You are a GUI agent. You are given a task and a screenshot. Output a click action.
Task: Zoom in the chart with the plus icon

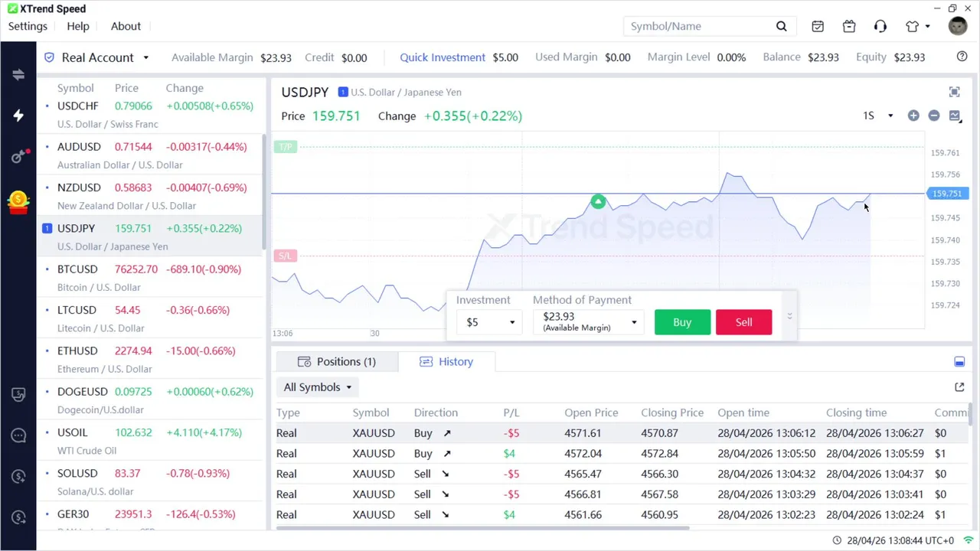pos(913,116)
